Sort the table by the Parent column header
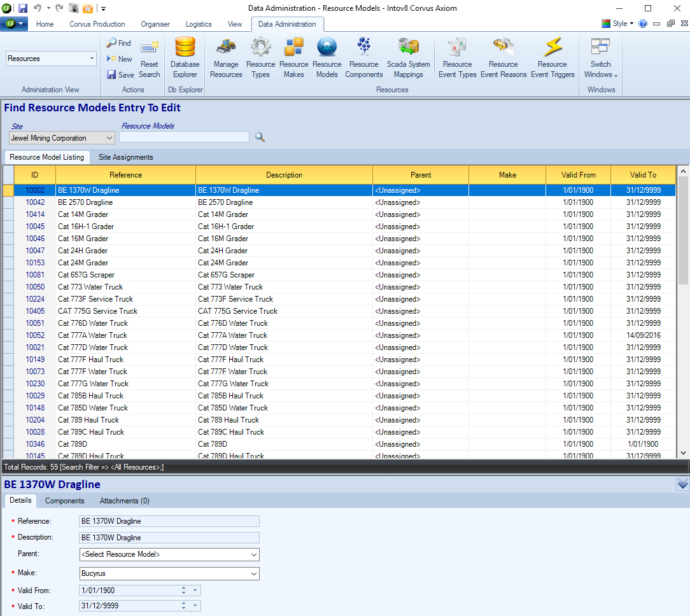 click(421, 175)
